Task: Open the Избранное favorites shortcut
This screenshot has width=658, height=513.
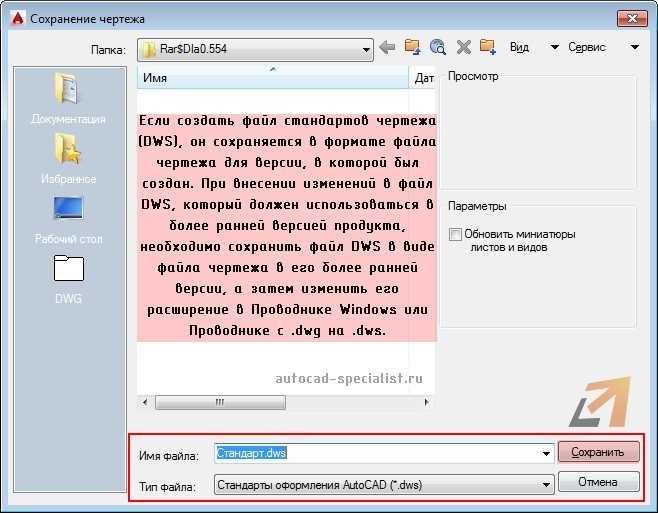Action: 68,159
